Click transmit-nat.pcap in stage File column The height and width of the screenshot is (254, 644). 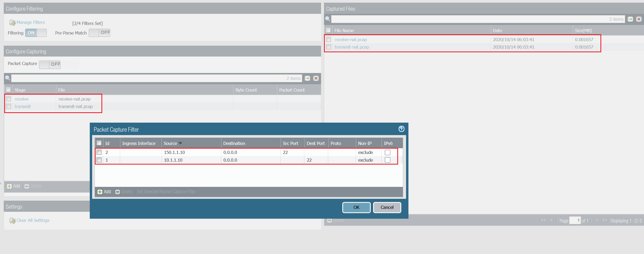point(75,106)
